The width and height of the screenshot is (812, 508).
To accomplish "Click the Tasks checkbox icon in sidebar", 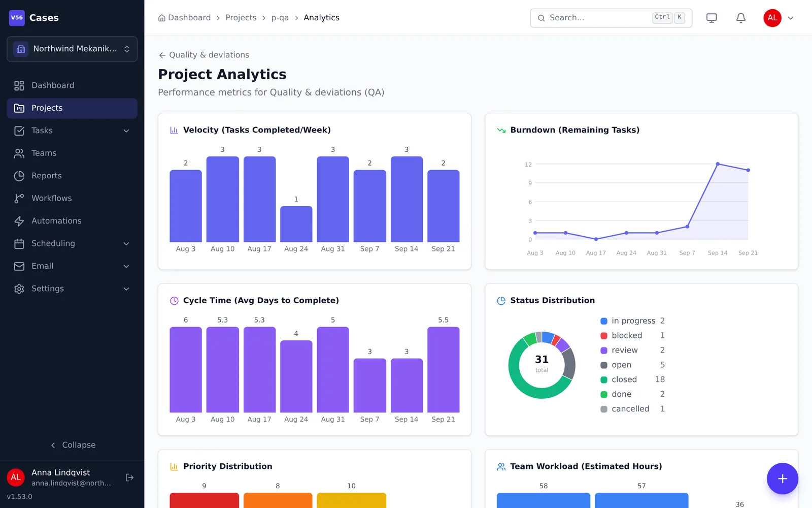I will (x=19, y=131).
